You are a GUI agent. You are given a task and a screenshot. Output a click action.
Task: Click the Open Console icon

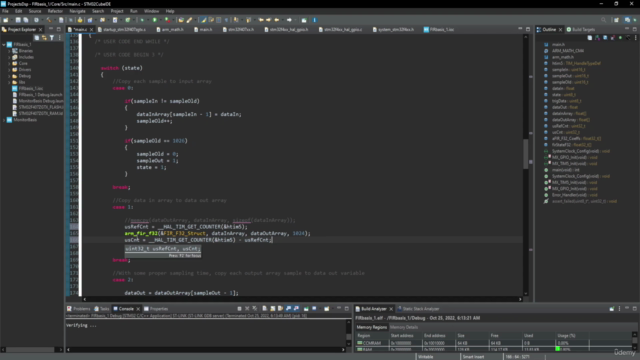click(x=327, y=309)
